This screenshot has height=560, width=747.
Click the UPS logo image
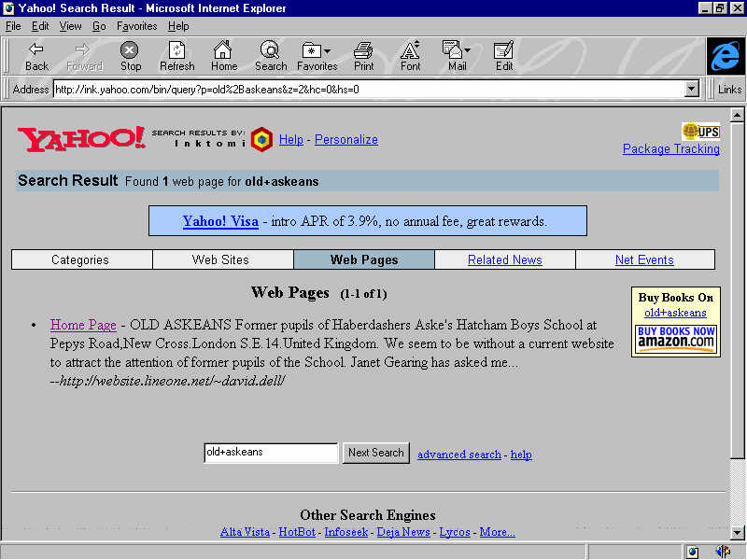[x=700, y=131]
